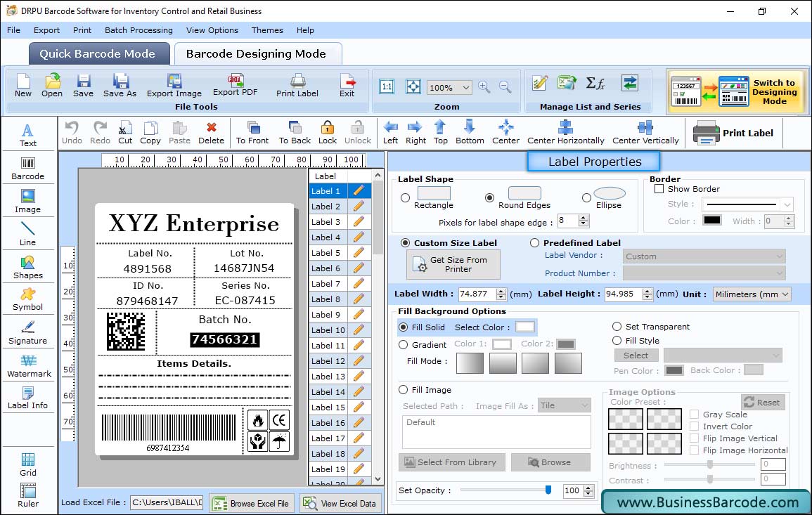Choose Predefined Label option
The width and height of the screenshot is (812, 515).
coord(534,243)
